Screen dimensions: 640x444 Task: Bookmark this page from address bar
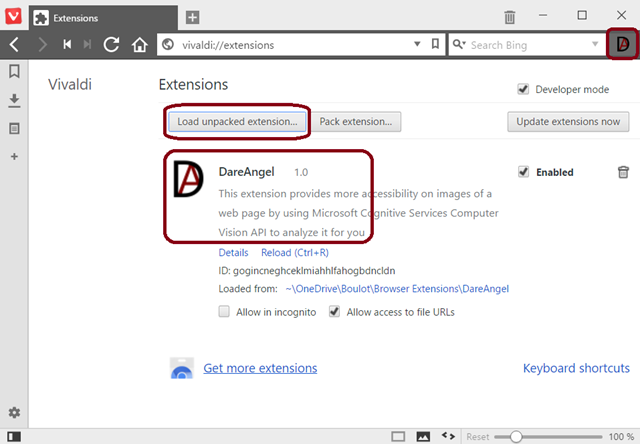tap(435, 44)
